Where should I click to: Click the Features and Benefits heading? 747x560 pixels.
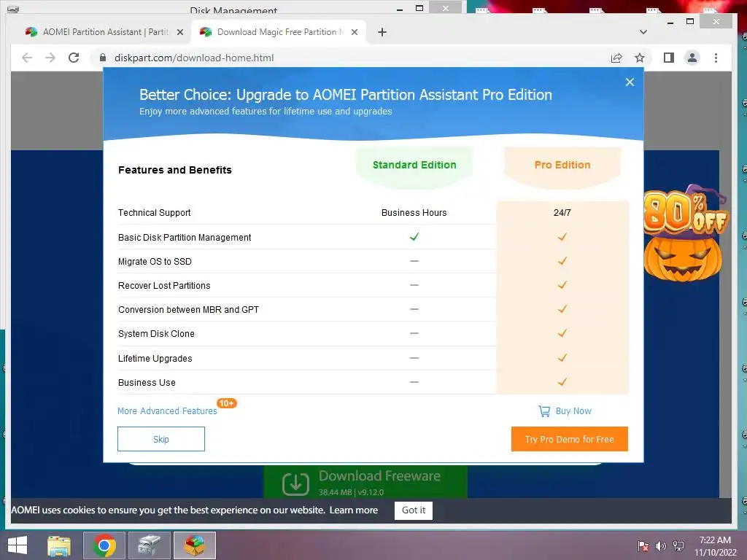tap(175, 170)
